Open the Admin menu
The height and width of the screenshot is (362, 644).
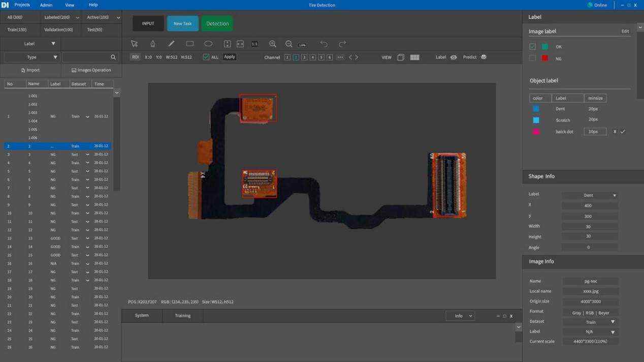tap(46, 5)
